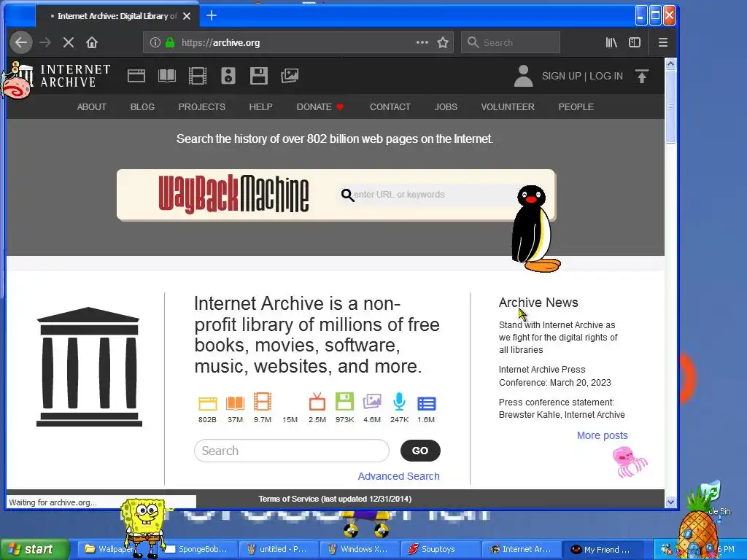This screenshot has width=747, height=560.
Task: Open the PEOPLE menu item
Action: [x=576, y=106]
